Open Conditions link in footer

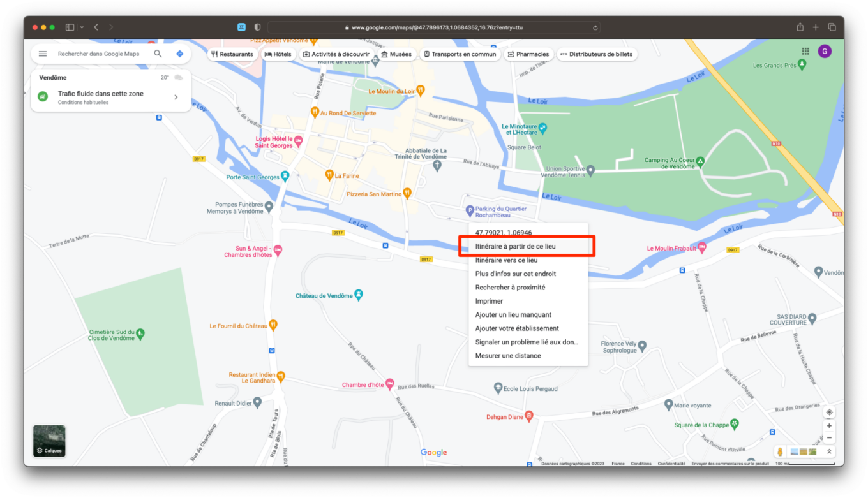coord(641,464)
